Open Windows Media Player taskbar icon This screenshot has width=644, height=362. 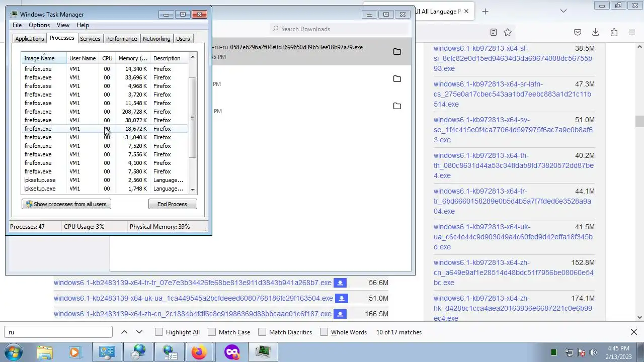click(x=74, y=352)
